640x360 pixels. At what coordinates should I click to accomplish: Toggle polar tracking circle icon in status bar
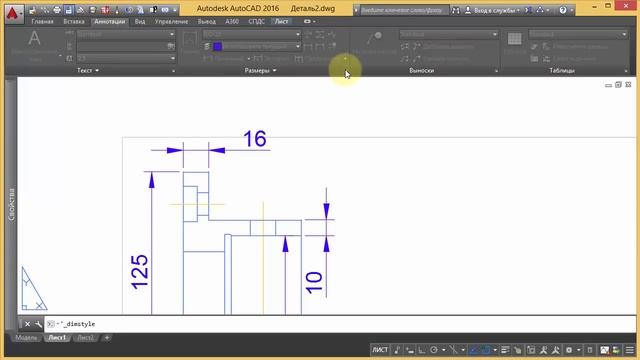[x=434, y=350]
